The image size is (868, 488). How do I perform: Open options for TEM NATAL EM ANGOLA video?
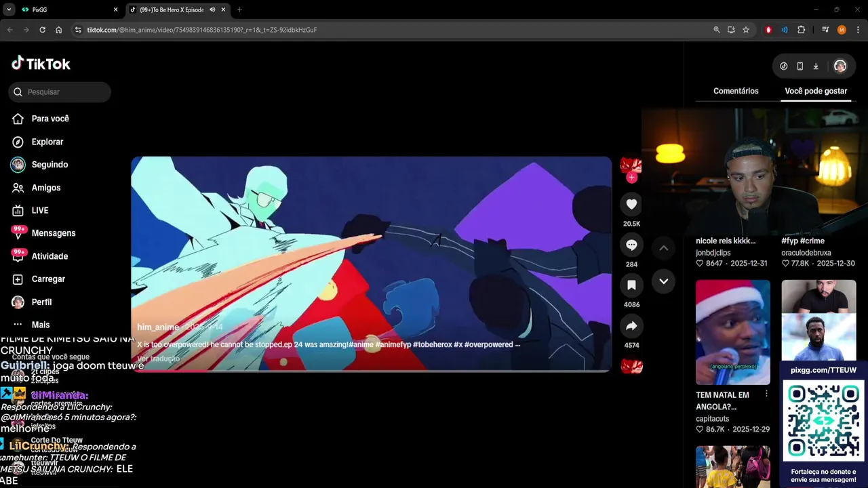766,394
